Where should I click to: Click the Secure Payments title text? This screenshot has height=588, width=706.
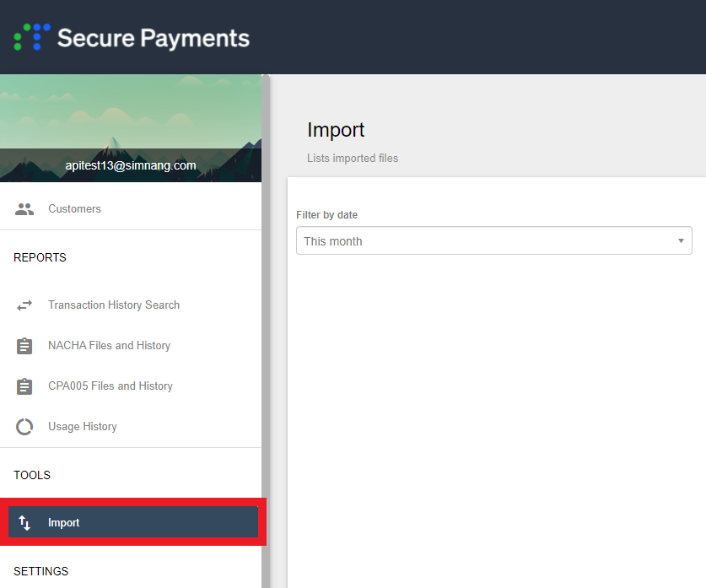[x=154, y=38]
